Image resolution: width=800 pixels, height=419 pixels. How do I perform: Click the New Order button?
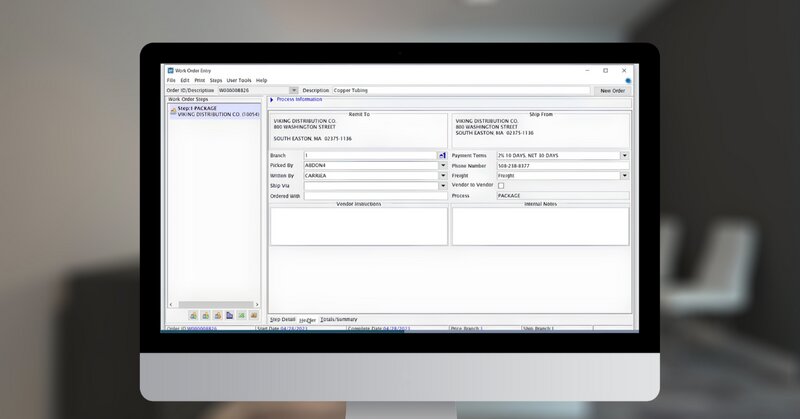(x=612, y=90)
